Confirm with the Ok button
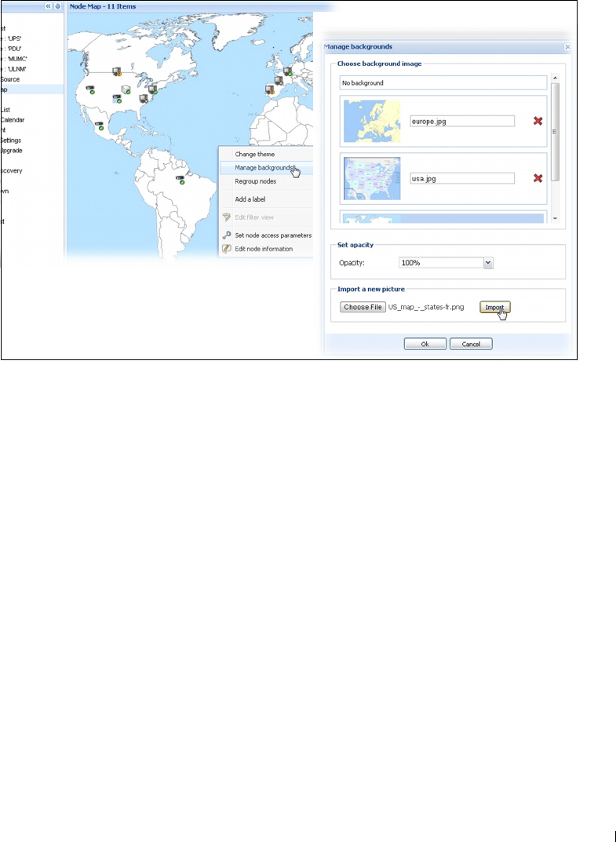This screenshot has width=616, height=842. click(425, 344)
